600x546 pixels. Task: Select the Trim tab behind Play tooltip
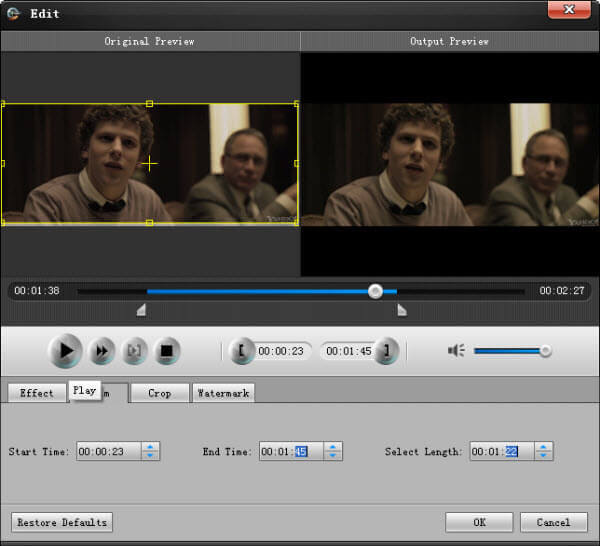click(x=115, y=393)
